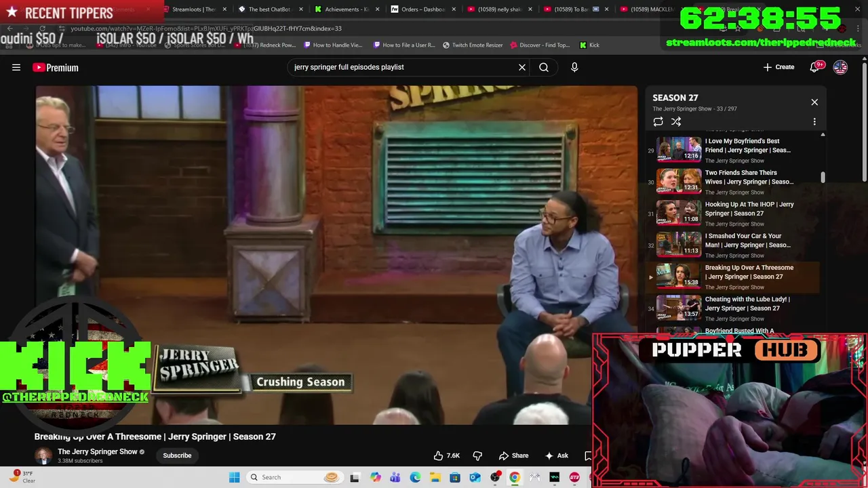Open How to Handle Vie... bookmark
The image size is (868, 488).
pyautogui.click(x=333, y=45)
